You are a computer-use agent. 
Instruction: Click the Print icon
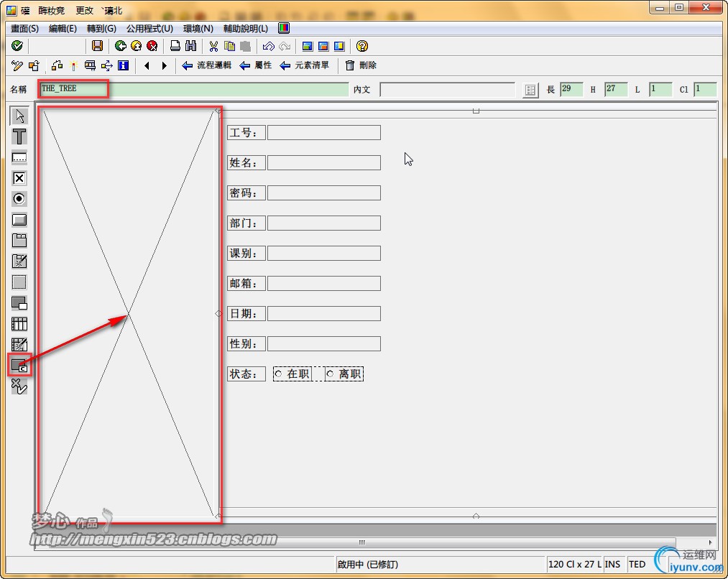tap(175, 45)
